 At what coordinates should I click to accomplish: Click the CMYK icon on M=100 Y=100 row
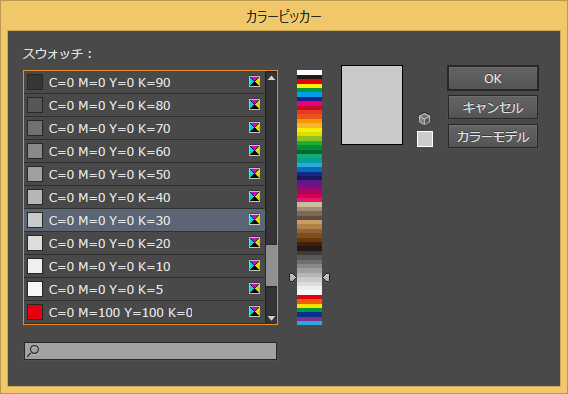point(254,311)
